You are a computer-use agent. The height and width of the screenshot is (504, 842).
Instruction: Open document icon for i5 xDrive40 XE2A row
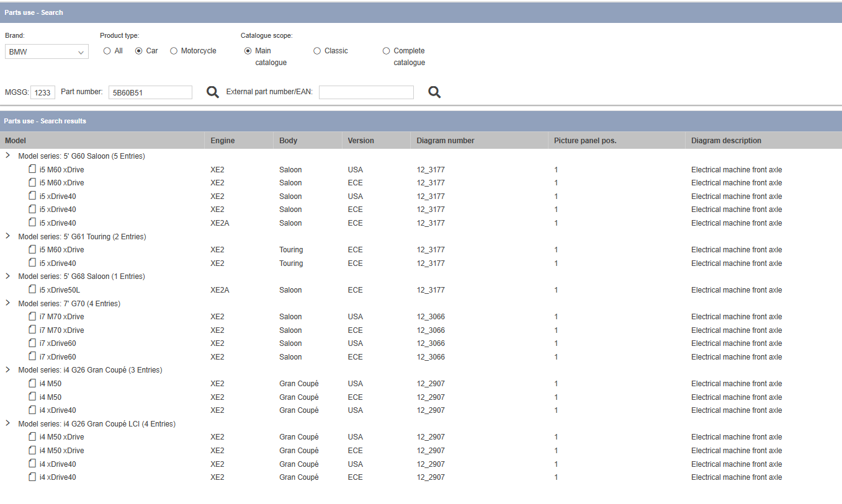click(32, 223)
